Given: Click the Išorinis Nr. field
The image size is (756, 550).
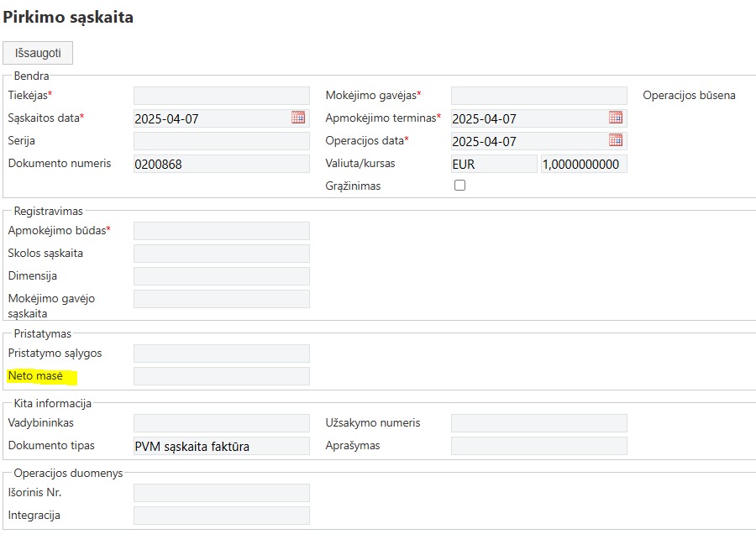Looking at the screenshot, I should pos(222,493).
